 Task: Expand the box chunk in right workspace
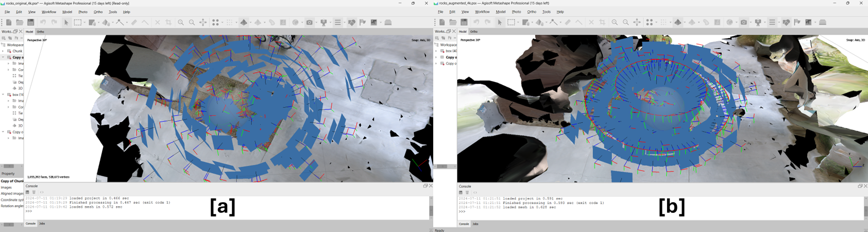436,51
